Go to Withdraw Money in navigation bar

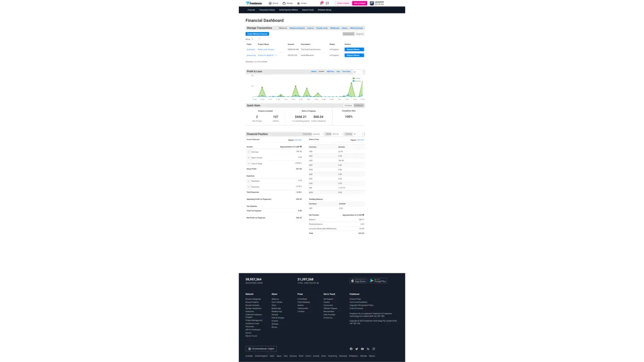(x=325, y=10)
